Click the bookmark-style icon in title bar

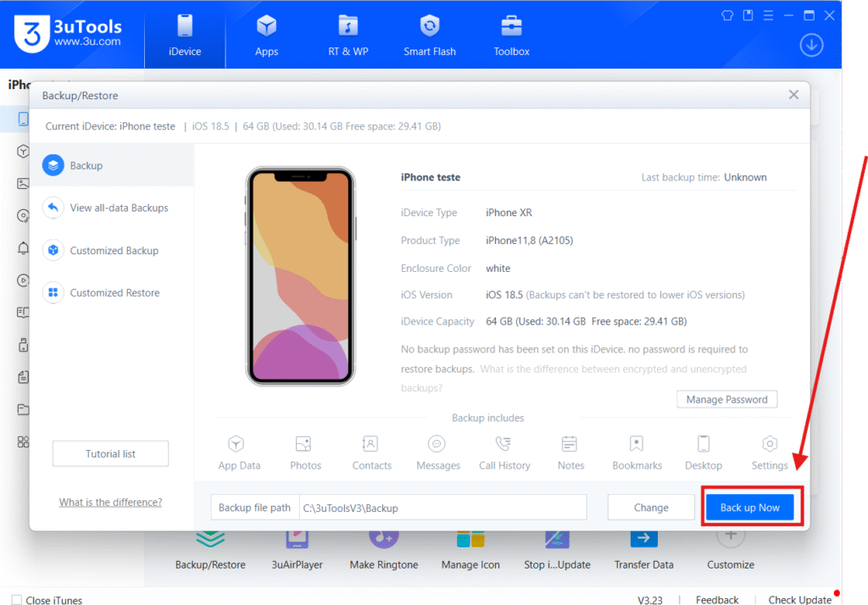pyautogui.click(x=748, y=15)
